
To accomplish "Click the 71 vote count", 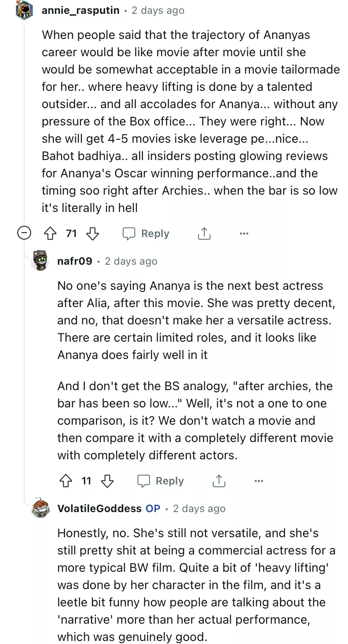I will (x=71, y=234).
